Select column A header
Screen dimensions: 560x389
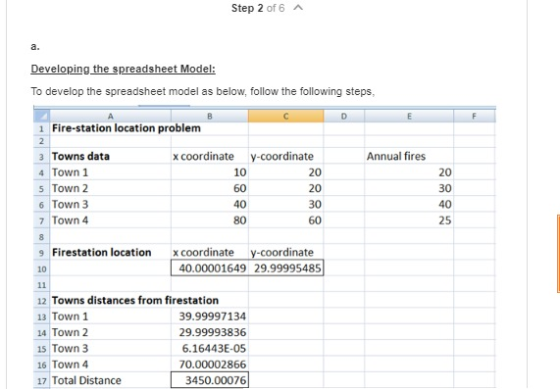point(110,116)
